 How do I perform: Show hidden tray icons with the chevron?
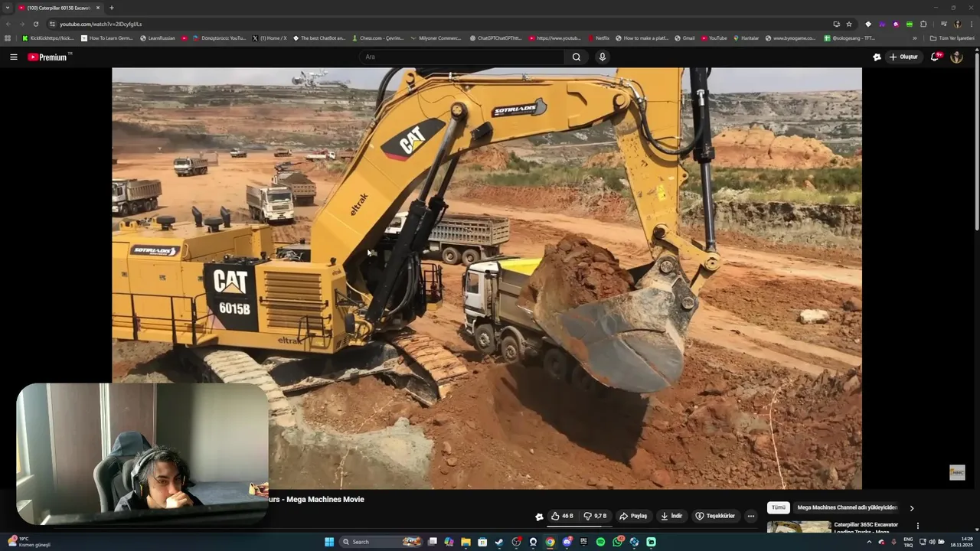tap(869, 542)
